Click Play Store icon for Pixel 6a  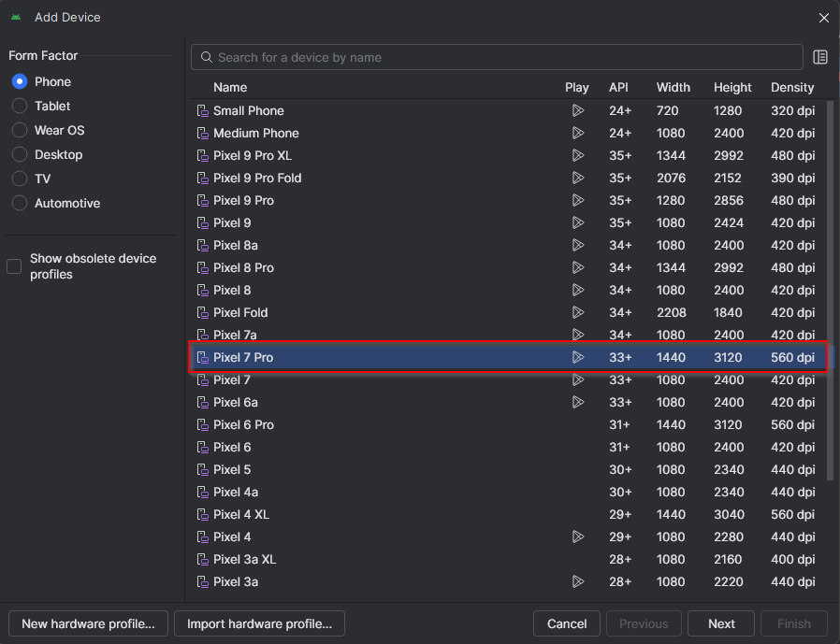pyautogui.click(x=577, y=402)
